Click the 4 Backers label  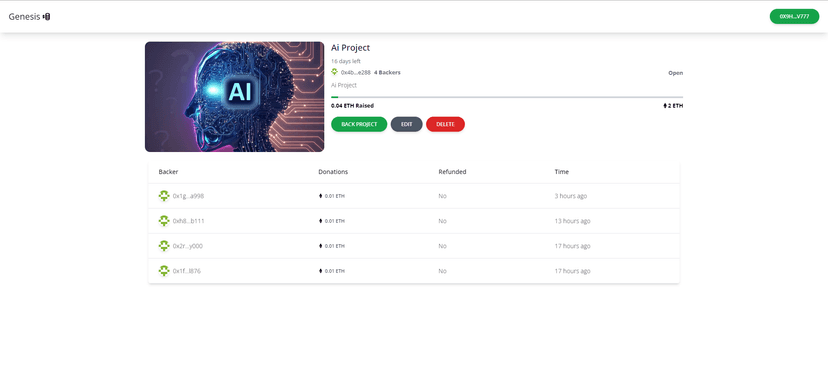tap(387, 72)
